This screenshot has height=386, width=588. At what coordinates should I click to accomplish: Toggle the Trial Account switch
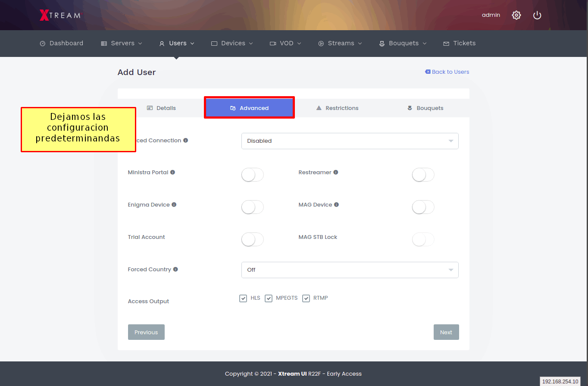point(252,239)
